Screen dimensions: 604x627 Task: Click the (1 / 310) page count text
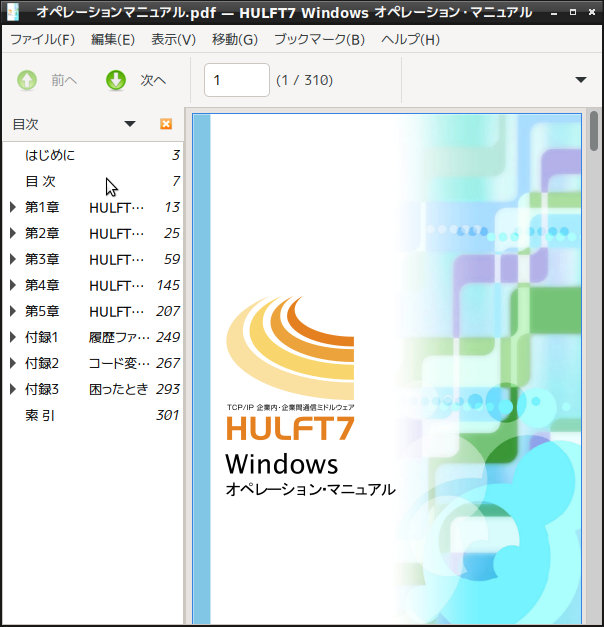pos(304,80)
